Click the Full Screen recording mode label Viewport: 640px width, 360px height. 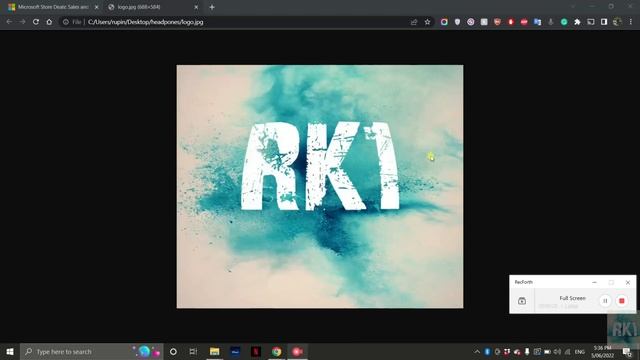tap(572, 298)
